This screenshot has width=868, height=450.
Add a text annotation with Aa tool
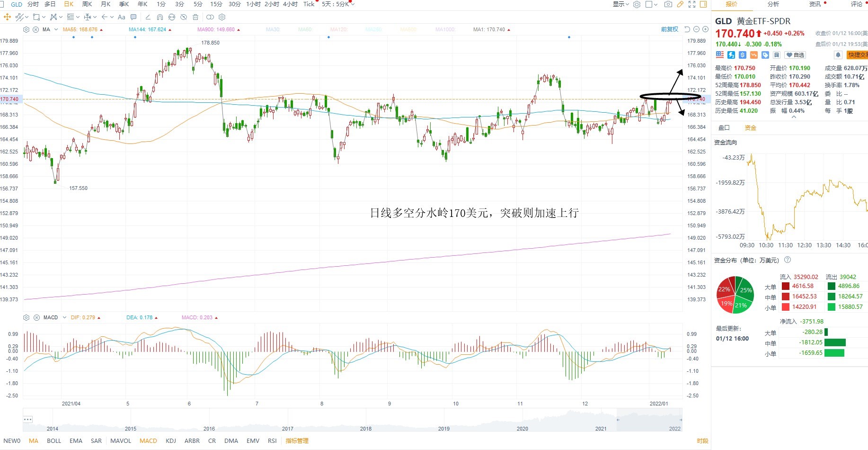[122, 17]
